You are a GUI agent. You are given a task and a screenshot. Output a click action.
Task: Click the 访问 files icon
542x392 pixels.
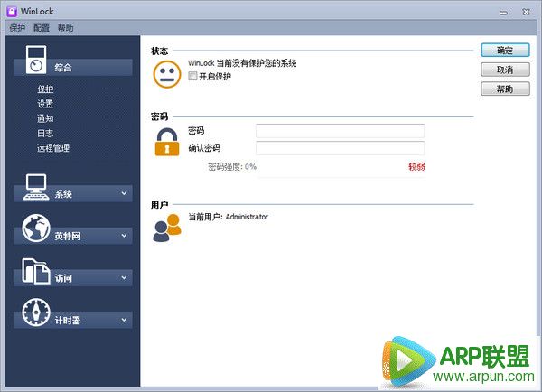click(x=36, y=271)
